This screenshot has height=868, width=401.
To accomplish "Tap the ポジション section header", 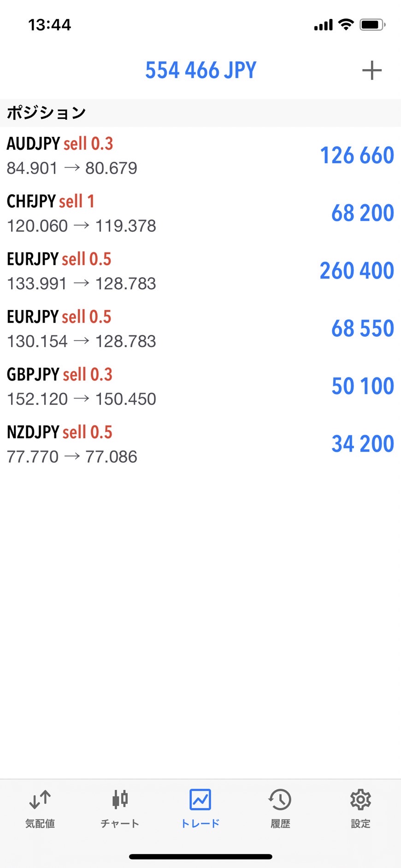I will tap(46, 113).
